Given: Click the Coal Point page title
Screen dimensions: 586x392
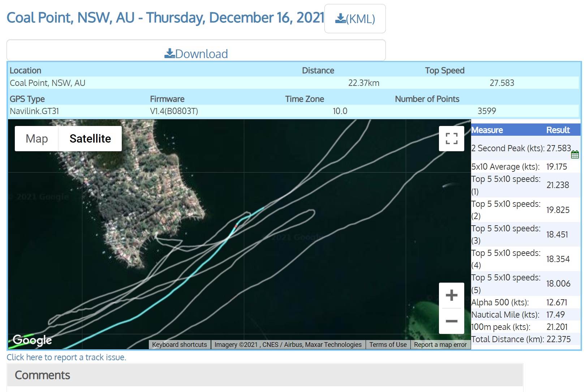Looking at the screenshot, I should [x=165, y=18].
